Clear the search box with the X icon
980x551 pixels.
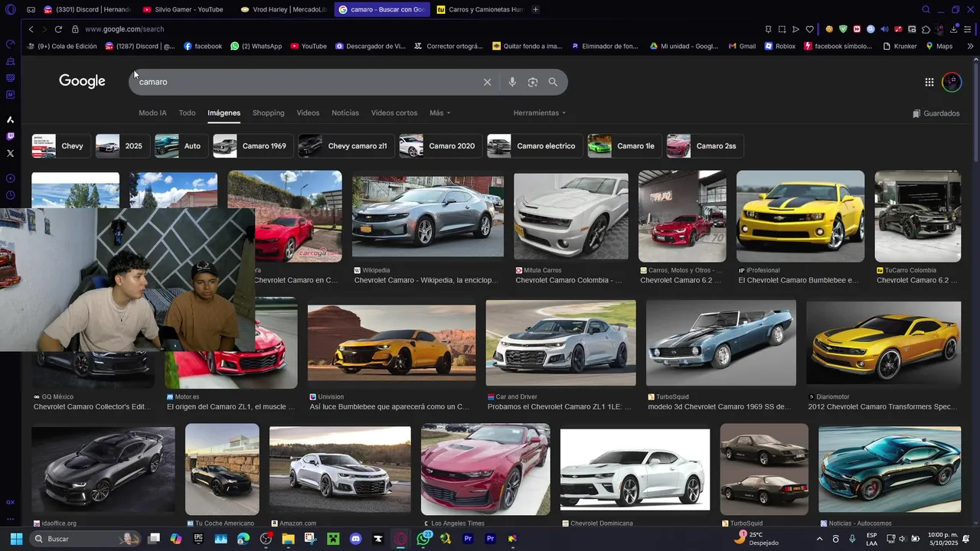coord(487,82)
